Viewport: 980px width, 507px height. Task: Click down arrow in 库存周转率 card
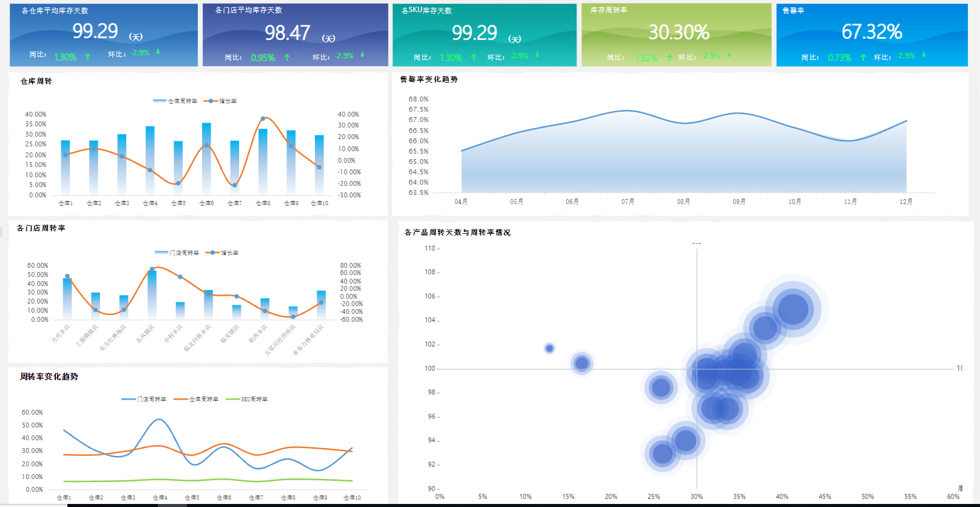tap(729, 55)
